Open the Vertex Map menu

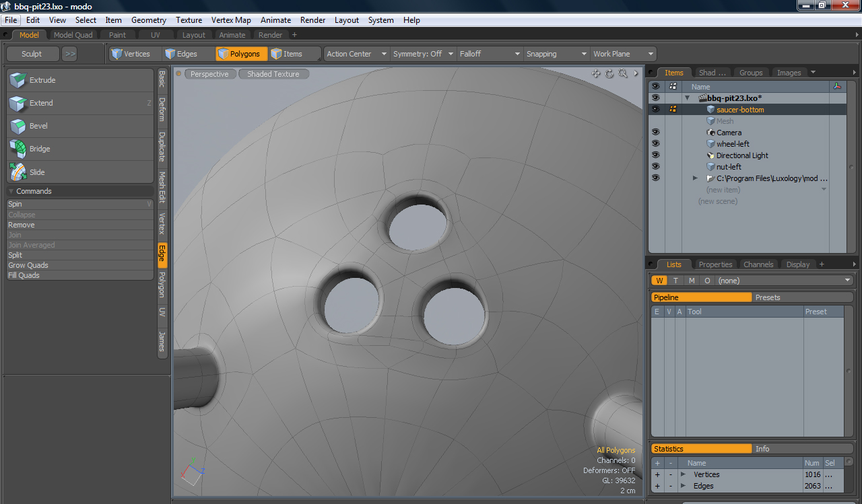[x=231, y=20]
